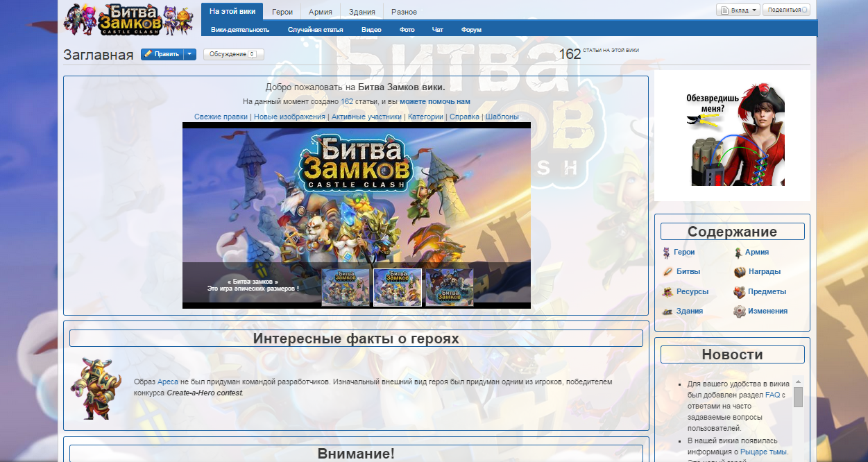Open the Ресурсы link in Содержание
Image resolution: width=868 pixels, height=462 pixels.
692,292
